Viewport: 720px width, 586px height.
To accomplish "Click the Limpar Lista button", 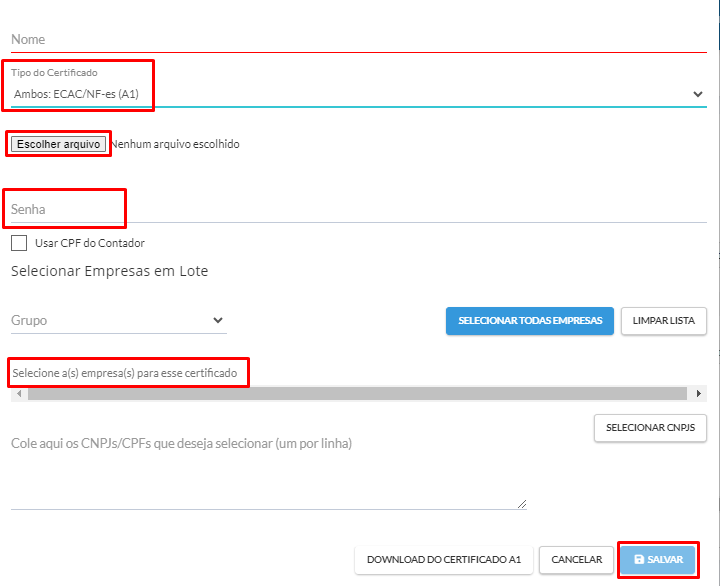I will coord(664,321).
